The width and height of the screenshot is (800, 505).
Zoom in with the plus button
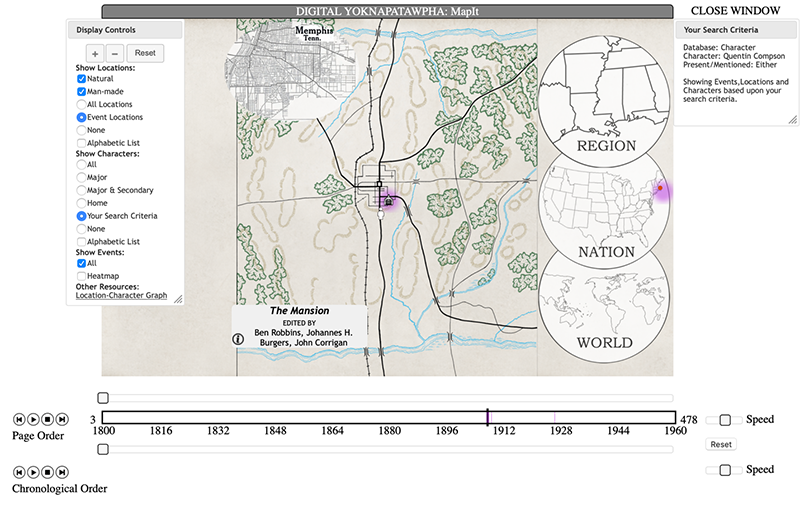pyautogui.click(x=95, y=53)
